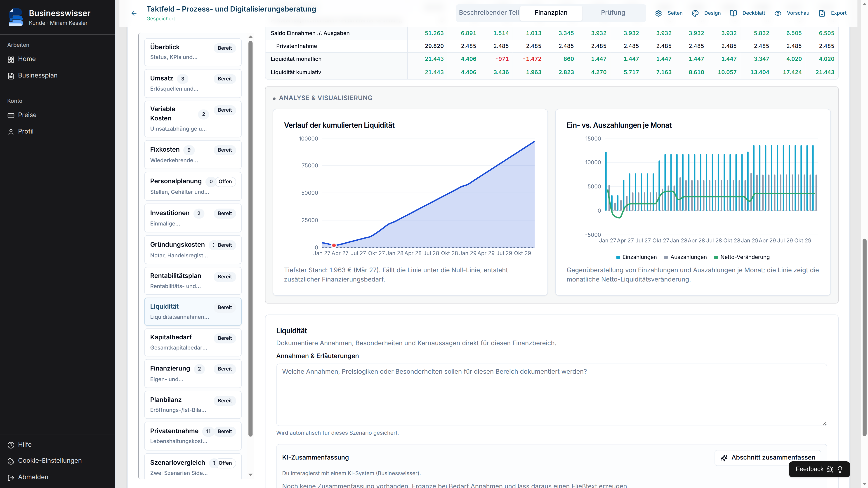This screenshot has width=868, height=488.
Task: Toggle Einzahlungen legend entry in chart
Action: click(636, 257)
